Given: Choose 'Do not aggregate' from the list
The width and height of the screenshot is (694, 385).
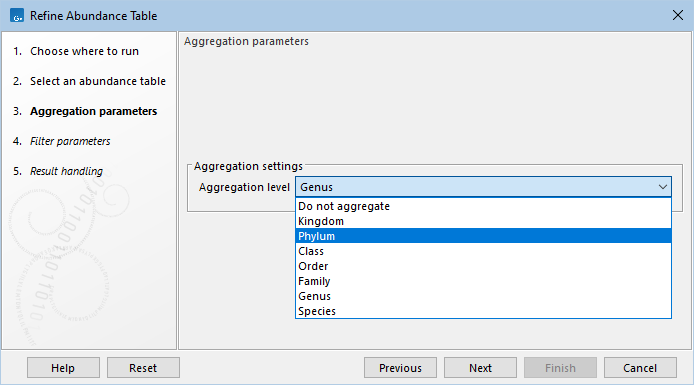Looking at the screenshot, I should pos(483,206).
